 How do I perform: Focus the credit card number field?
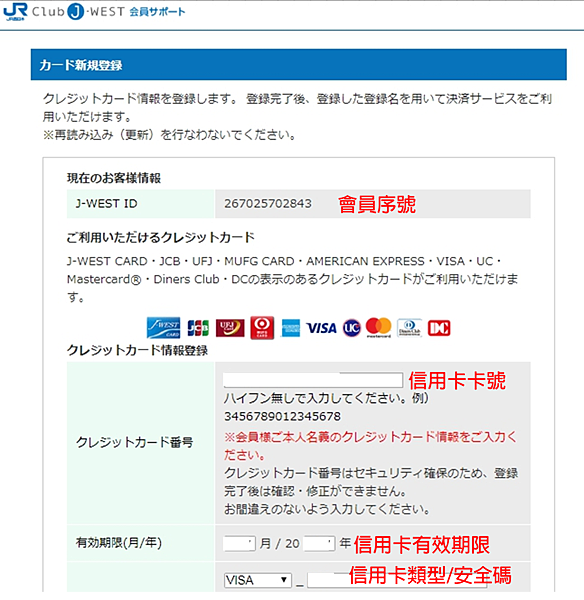313,380
